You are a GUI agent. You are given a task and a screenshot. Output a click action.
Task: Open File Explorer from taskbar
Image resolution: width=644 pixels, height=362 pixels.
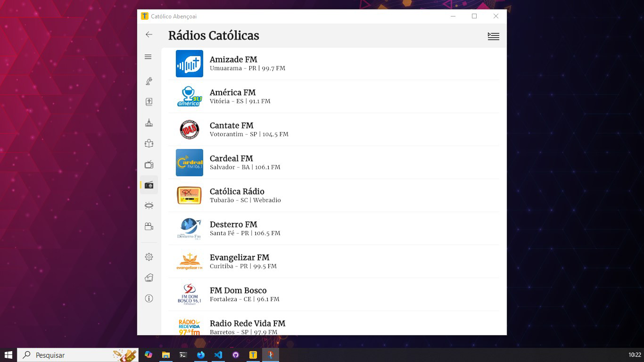click(x=166, y=355)
